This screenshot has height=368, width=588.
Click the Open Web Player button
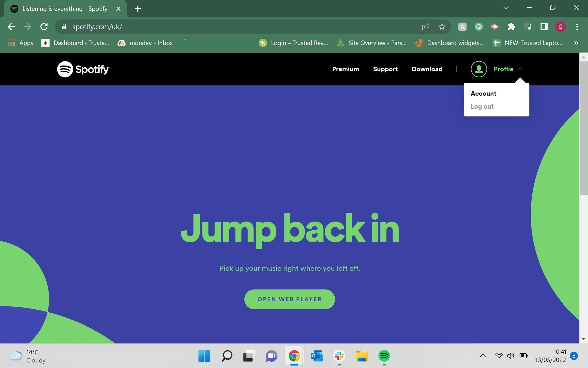pyautogui.click(x=289, y=299)
